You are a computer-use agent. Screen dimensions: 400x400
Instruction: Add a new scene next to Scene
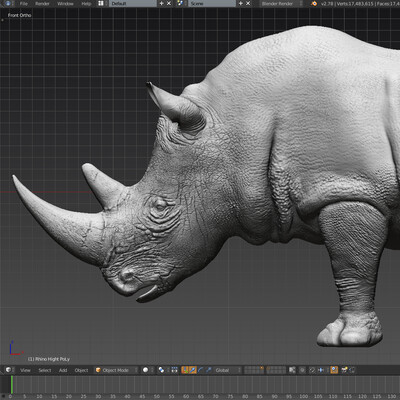click(x=241, y=3)
